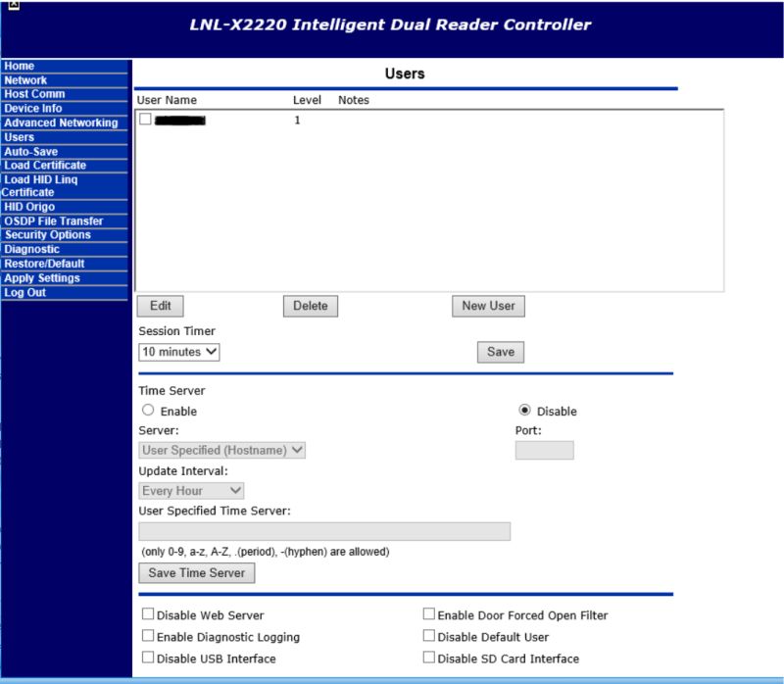Enable the Time Server radio option
This screenshot has width=784, height=684.
pos(148,411)
